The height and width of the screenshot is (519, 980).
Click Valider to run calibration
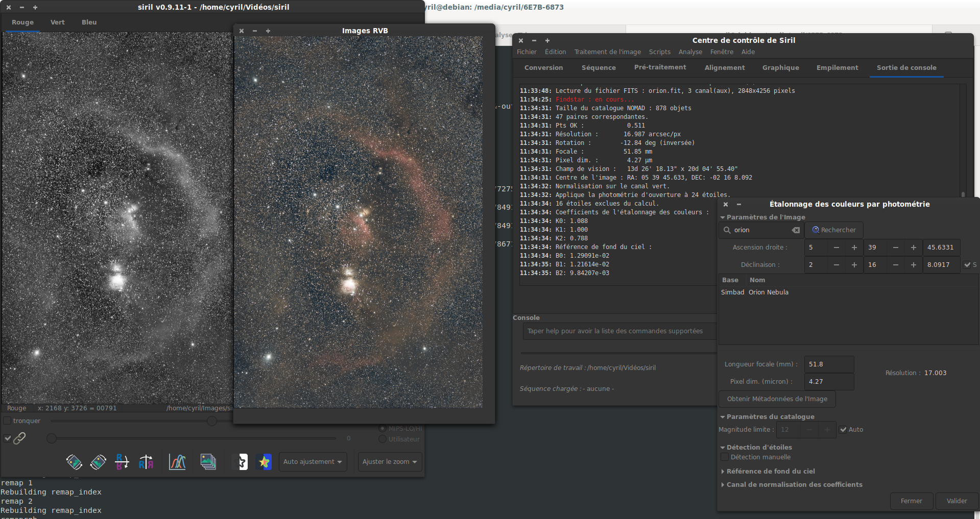pyautogui.click(x=957, y=501)
